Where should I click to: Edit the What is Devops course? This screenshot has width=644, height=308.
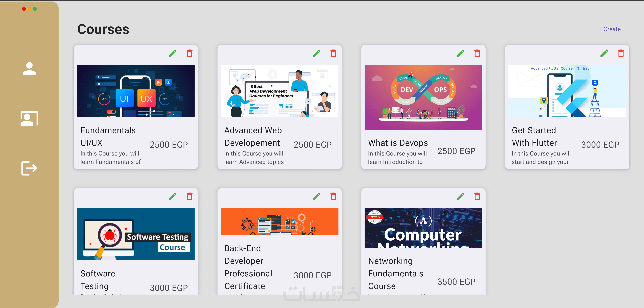click(460, 53)
